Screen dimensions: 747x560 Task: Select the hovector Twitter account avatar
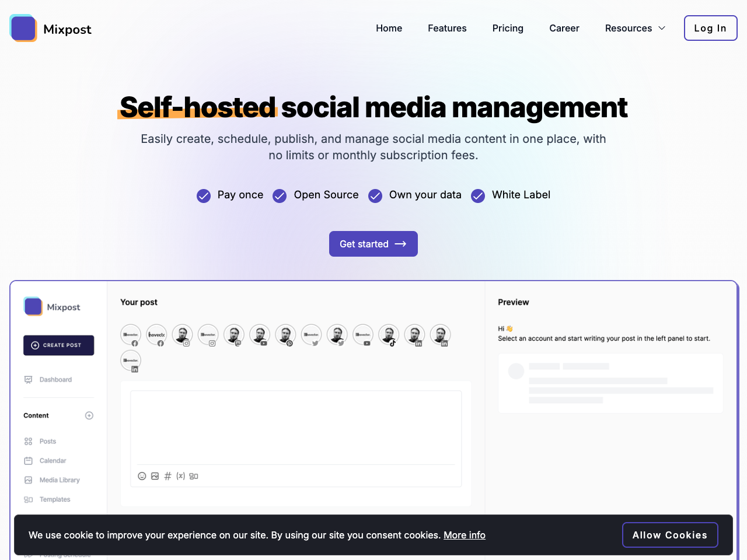[x=311, y=335]
